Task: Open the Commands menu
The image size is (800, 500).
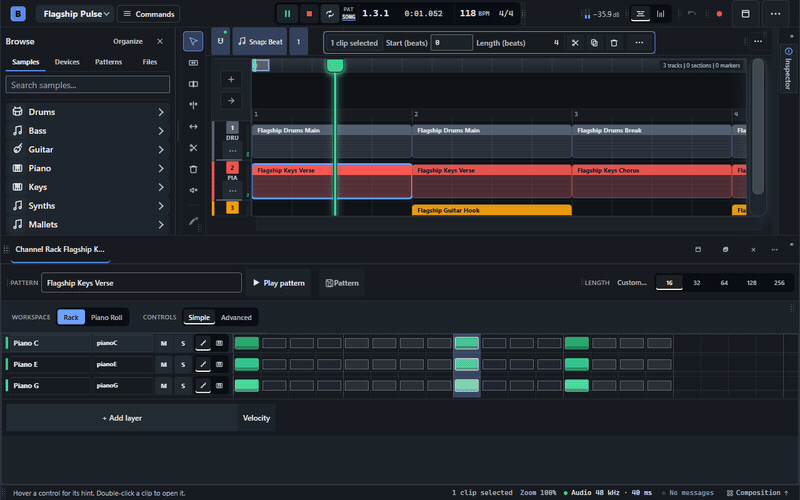Action: (x=148, y=14)
